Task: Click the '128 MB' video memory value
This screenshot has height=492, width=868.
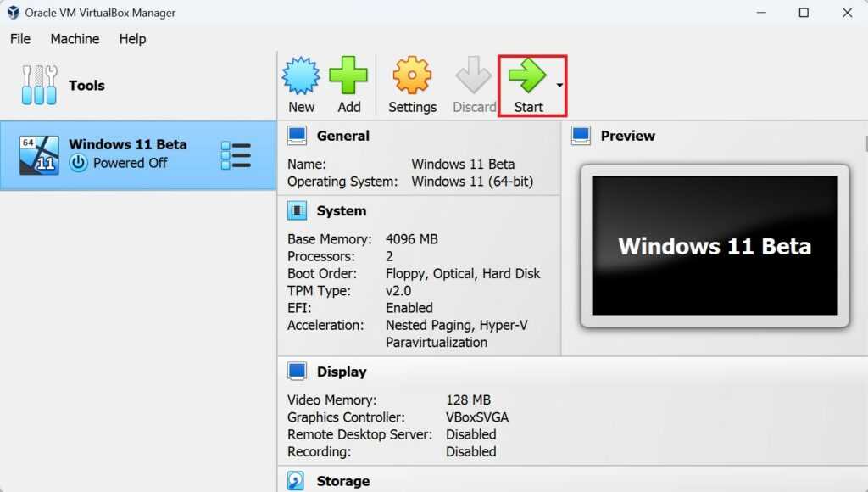Action: coord(468,400)
